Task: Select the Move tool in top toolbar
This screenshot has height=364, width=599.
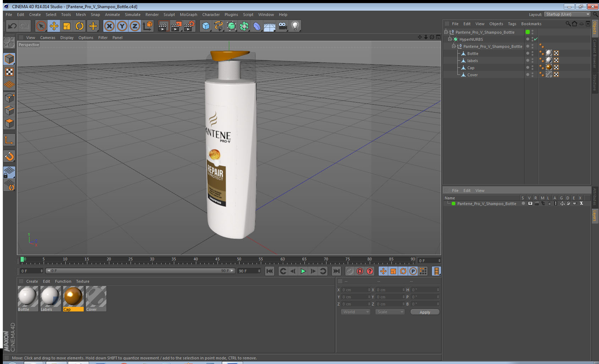Action: click(54, 26)
